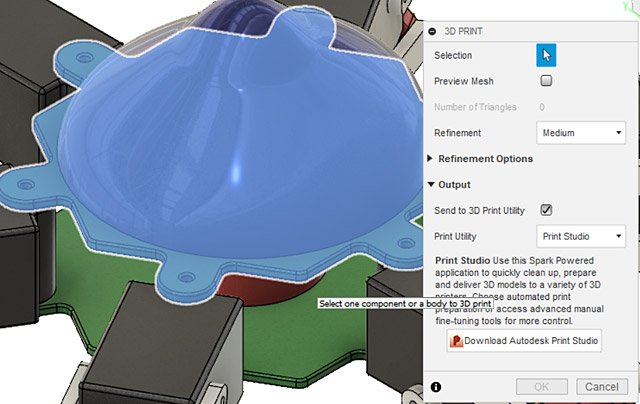The height and width of the screenshot is (404, 640).
Task: Expand the Refinement Options section
Action: (x=430, y=158)
